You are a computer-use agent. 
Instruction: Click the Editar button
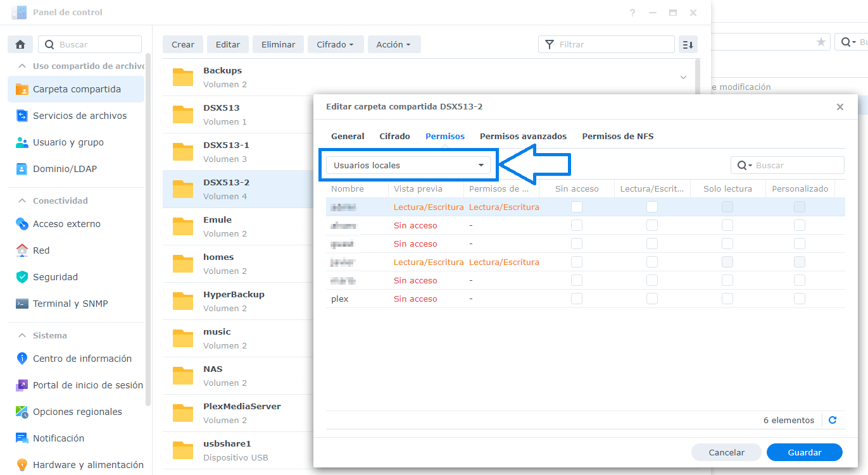(x=228, y=44)
